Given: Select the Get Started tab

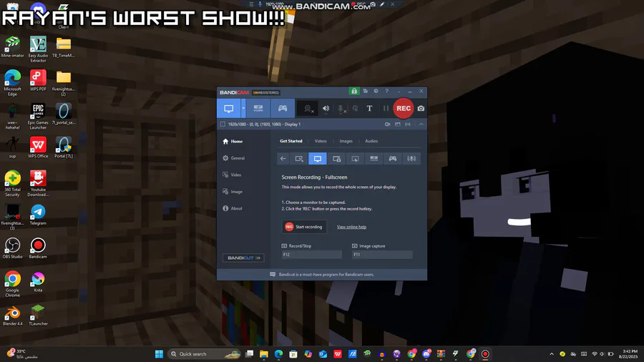Looking at the screenshot, I should (291, 141).
